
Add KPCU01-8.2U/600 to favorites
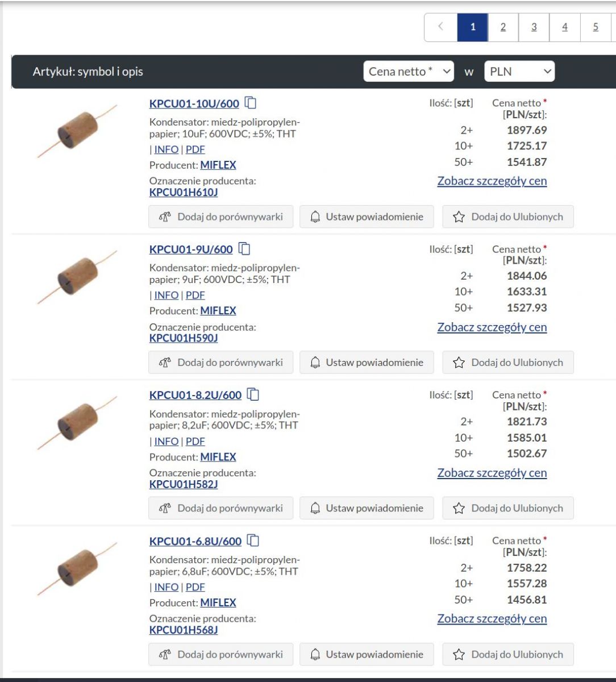(x=508, y=508)
